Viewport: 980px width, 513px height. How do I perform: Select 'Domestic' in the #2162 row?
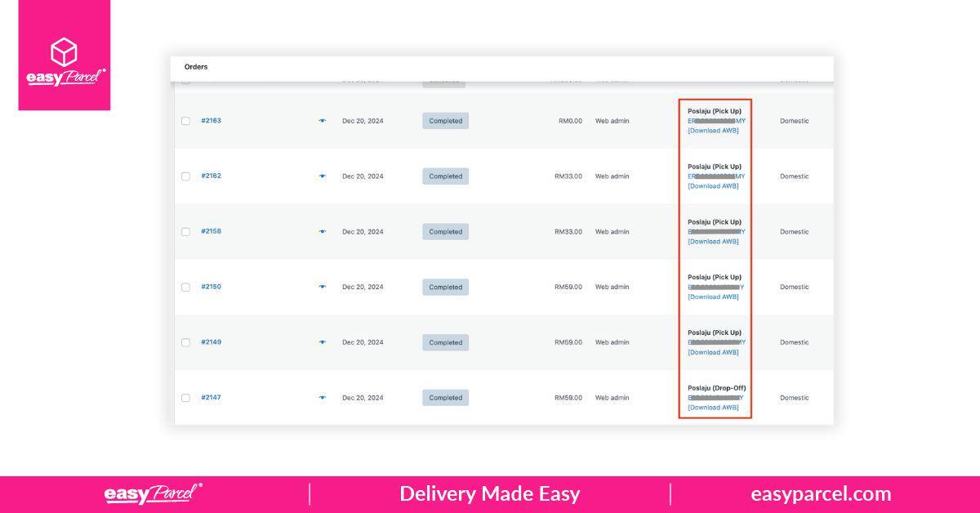795,176
